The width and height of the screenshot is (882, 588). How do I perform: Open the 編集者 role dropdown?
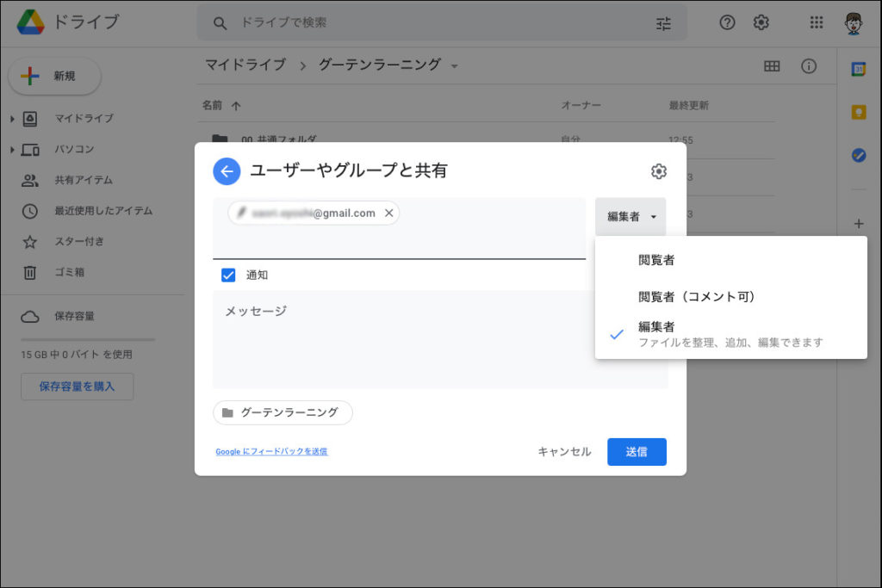(x=630, y=217)
